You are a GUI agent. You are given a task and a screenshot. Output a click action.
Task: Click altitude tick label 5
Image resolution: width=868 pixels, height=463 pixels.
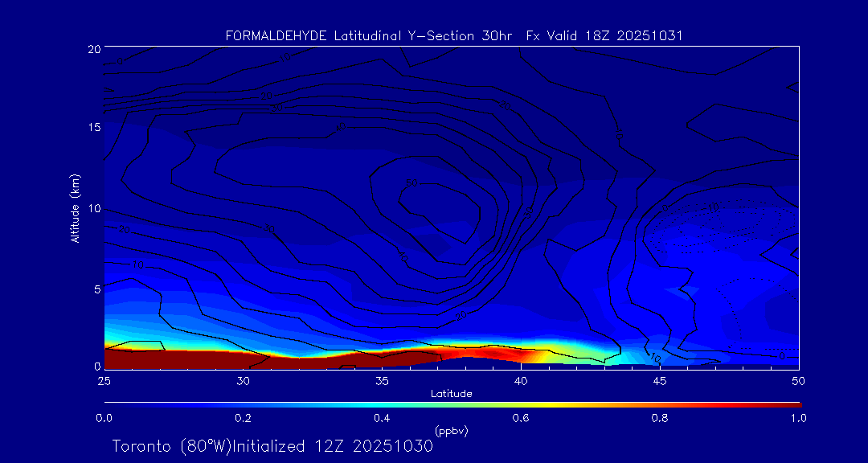point(95,288)
